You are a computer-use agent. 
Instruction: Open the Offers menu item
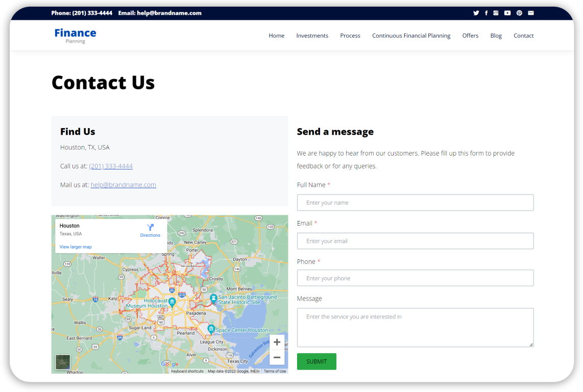tap(470, 36)
